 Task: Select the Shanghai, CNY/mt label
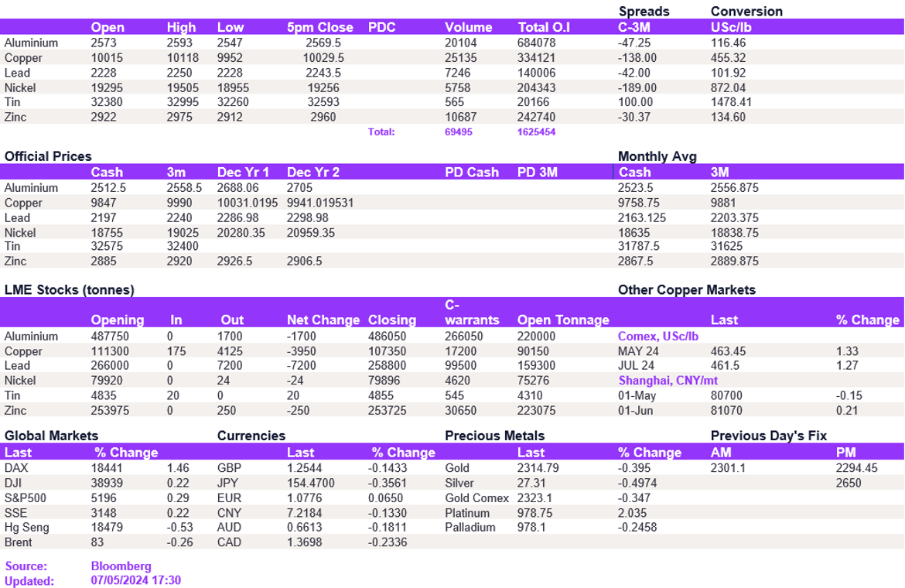[x=668, y=381]
